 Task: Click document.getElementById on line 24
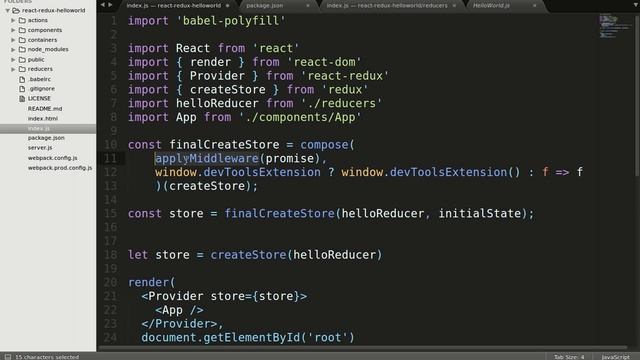click(220, 338)
